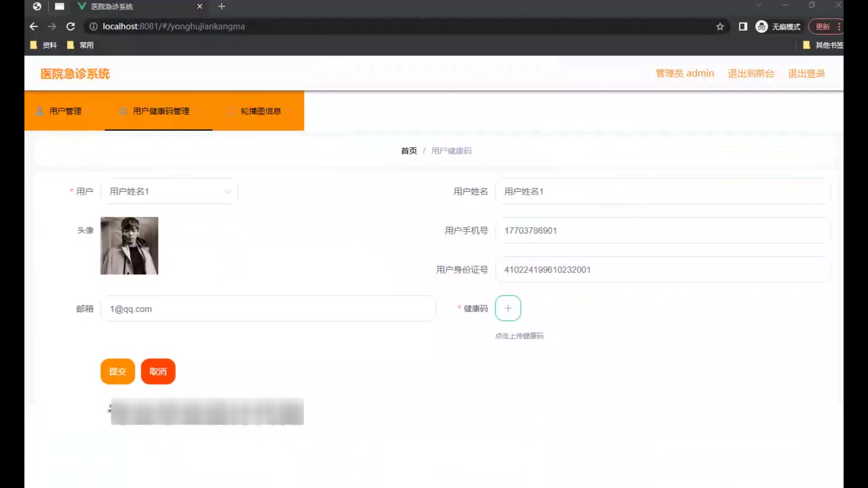Open a new browser tab

[x=222, y=6]
